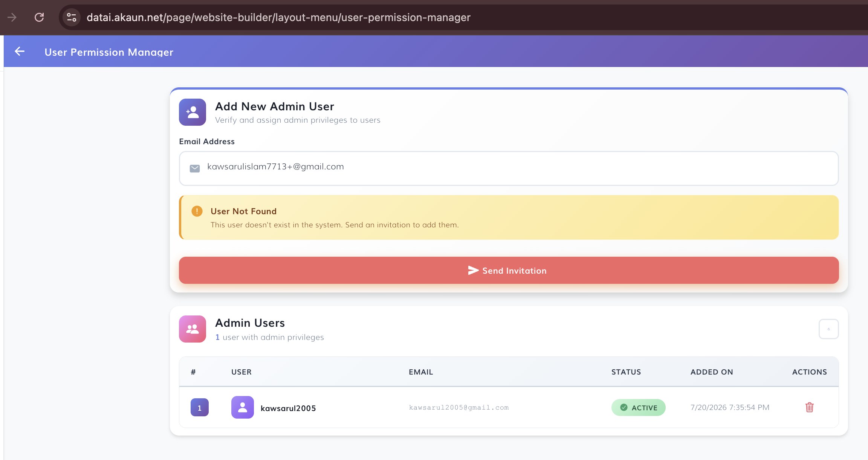The height and width of the screenshot is (460, 868).
Task: Click the 7/20/2026 7:35:54 PM date cell
Action: click(x=730, y=407)
